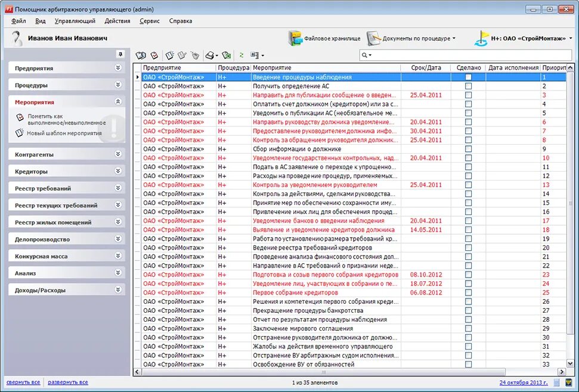This screenshot has width=579, height=392.
Task: Expand the Кредиторы sidebar section
Action: [x=118, y=171]
